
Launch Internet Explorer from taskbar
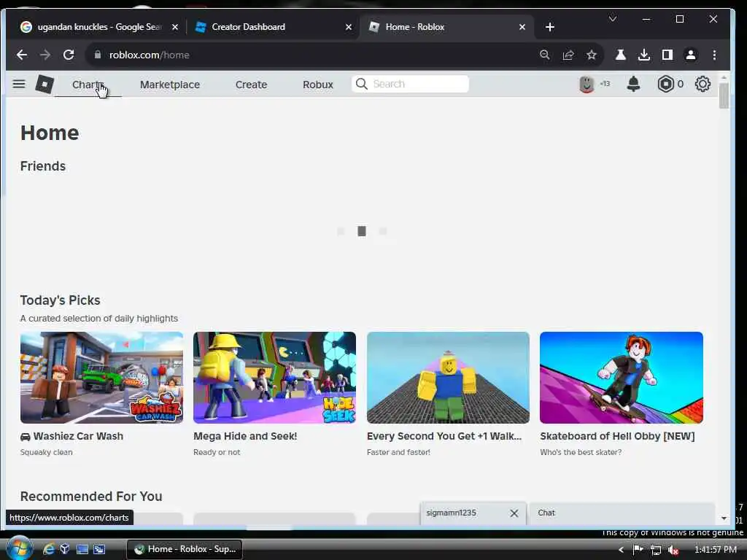[x=48, y=549]
